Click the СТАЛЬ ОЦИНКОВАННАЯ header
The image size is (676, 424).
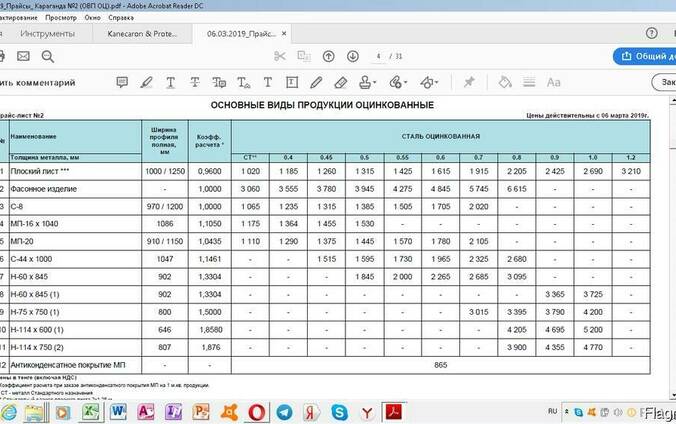coord(441,136)
